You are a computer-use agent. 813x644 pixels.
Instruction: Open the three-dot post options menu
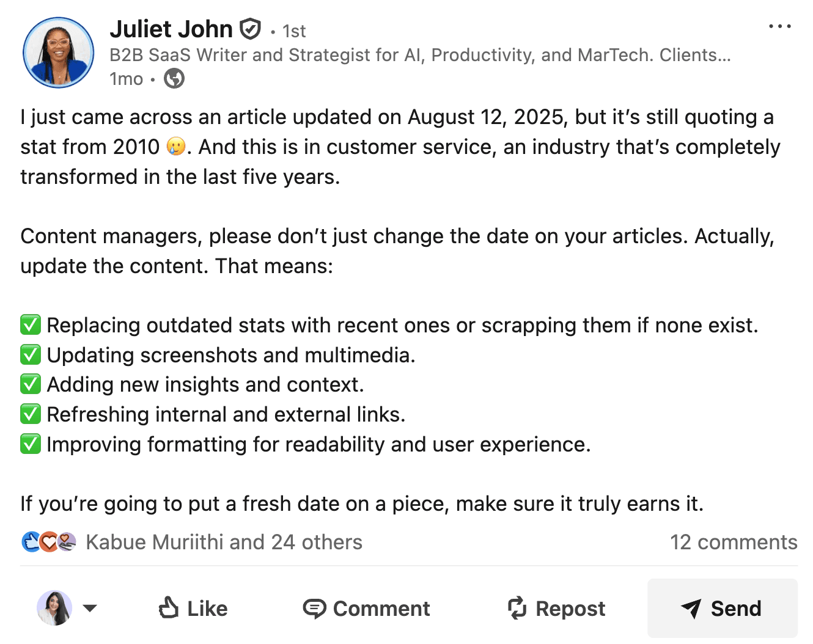click(779, 26)
